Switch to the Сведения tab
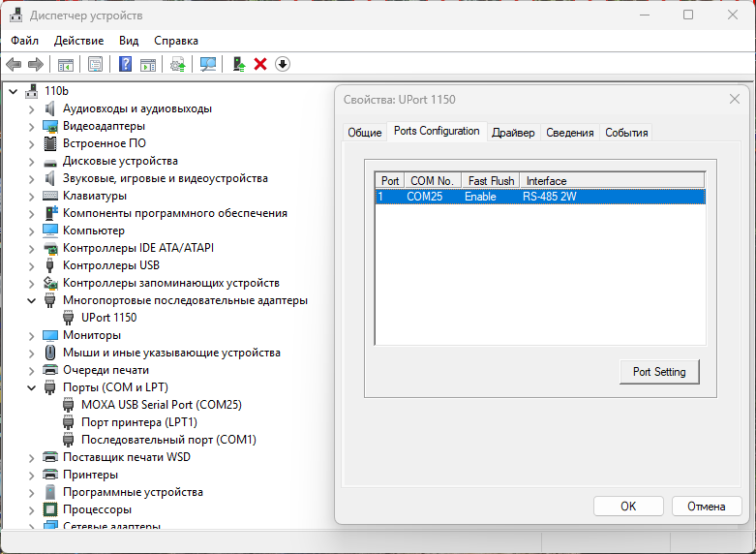Screen dimensions: 756x554 569,133
